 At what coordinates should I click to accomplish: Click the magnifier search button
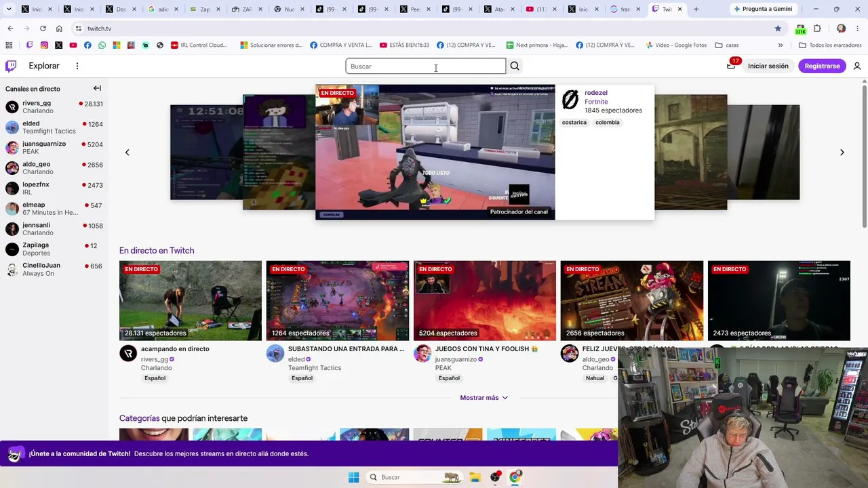pos(515,66)
